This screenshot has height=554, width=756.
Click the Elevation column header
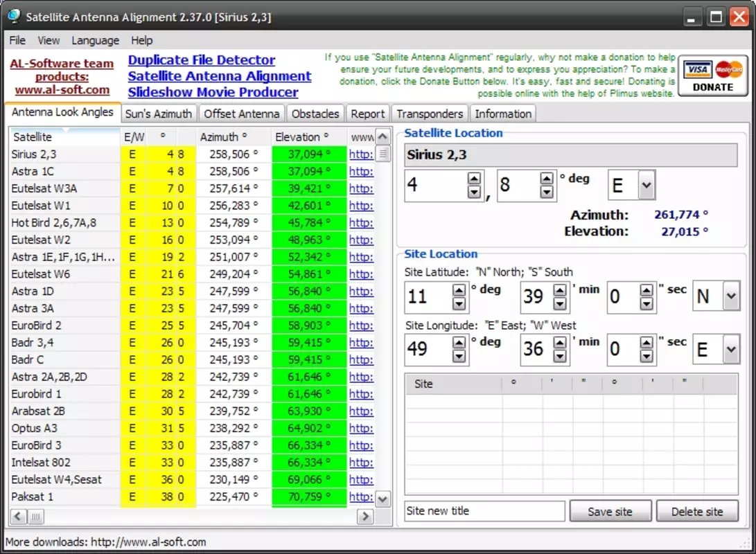(309, 137)
